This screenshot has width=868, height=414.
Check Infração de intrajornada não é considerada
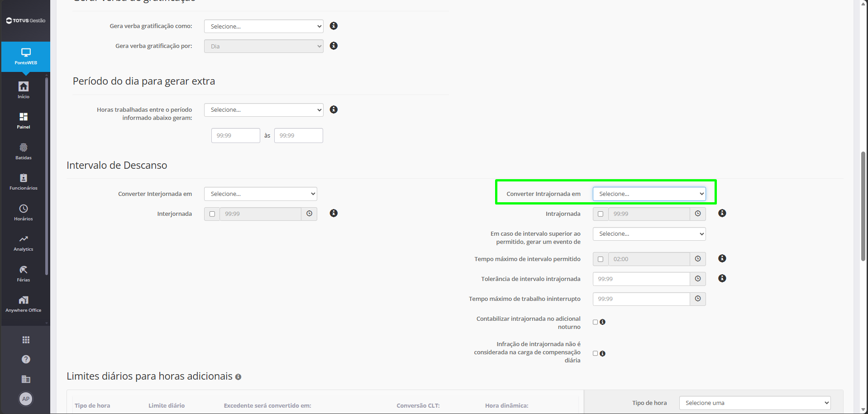point(596,353)
